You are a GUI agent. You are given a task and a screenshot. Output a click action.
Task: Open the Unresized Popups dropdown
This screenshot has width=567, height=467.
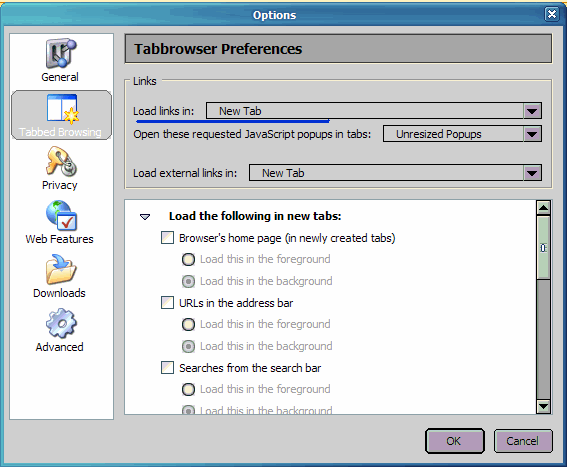(x=462, y=134)
